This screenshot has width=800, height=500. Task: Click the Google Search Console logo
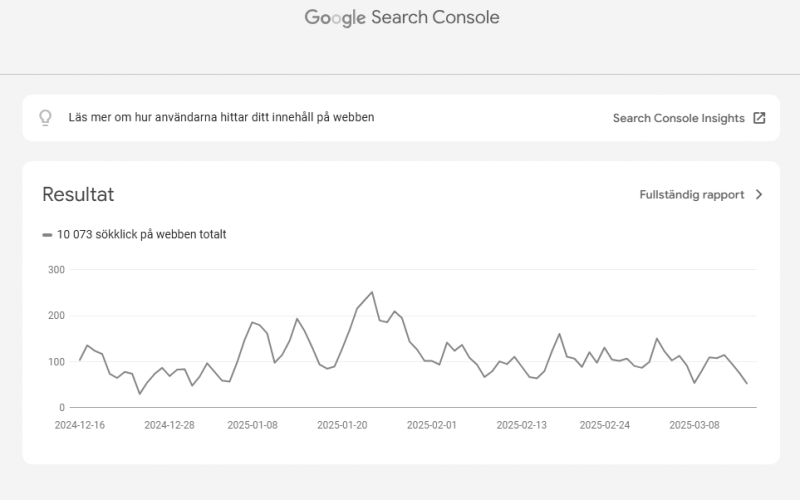pyautogui.click(x=401, y=17)
